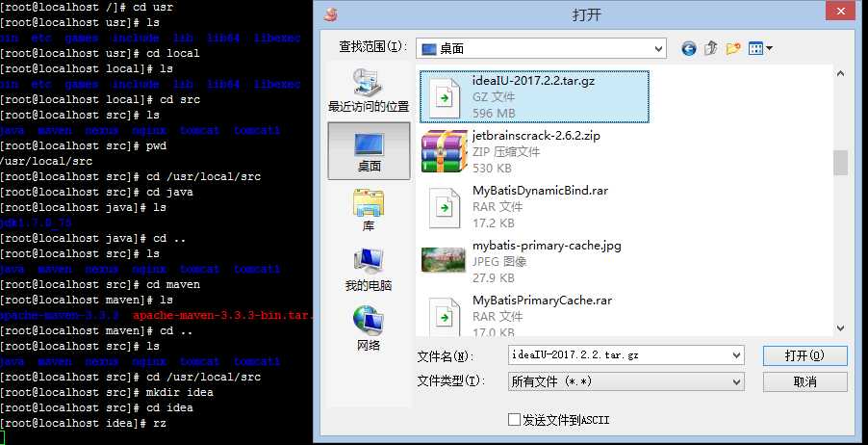
Task: Click red 'apache-maven-3.3.3-bin.tar' text in terminal
Action: 222,315
